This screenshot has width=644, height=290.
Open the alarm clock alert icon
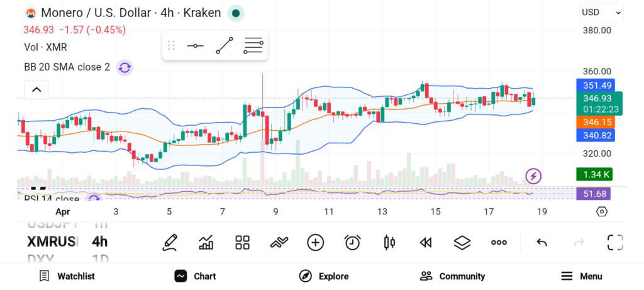352,242
